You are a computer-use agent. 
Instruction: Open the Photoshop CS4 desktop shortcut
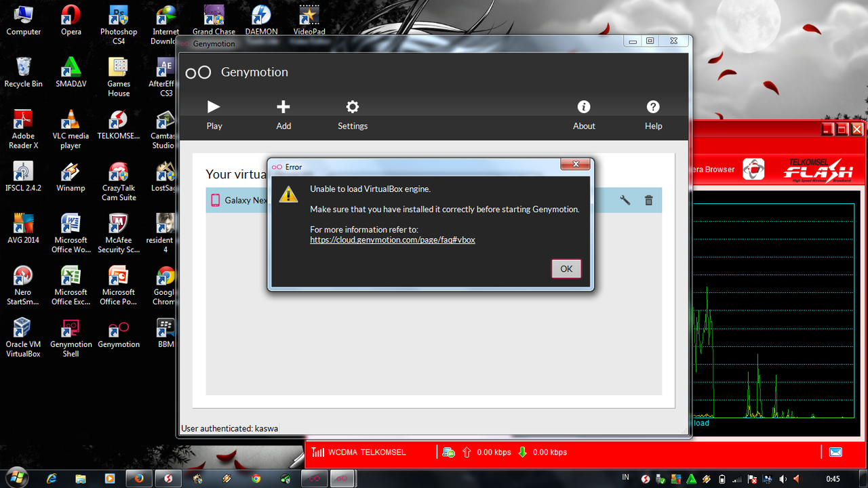pos(119,25)
